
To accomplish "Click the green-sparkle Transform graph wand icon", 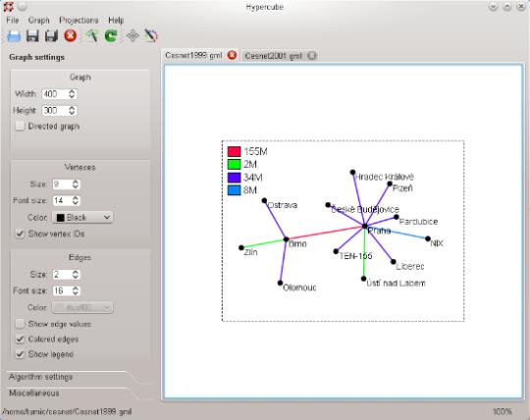I will click(x=91, y=35).
